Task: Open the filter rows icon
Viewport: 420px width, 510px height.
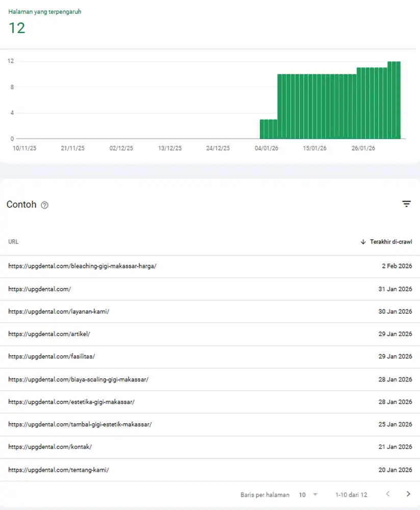Action: (x=406, y=204)
